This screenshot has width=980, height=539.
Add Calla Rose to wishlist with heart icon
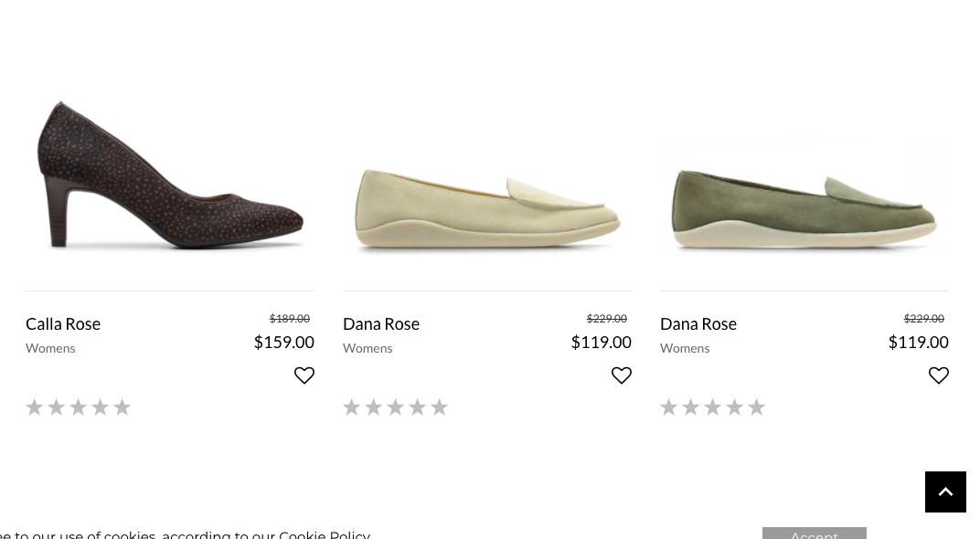[x=304, y=375]
